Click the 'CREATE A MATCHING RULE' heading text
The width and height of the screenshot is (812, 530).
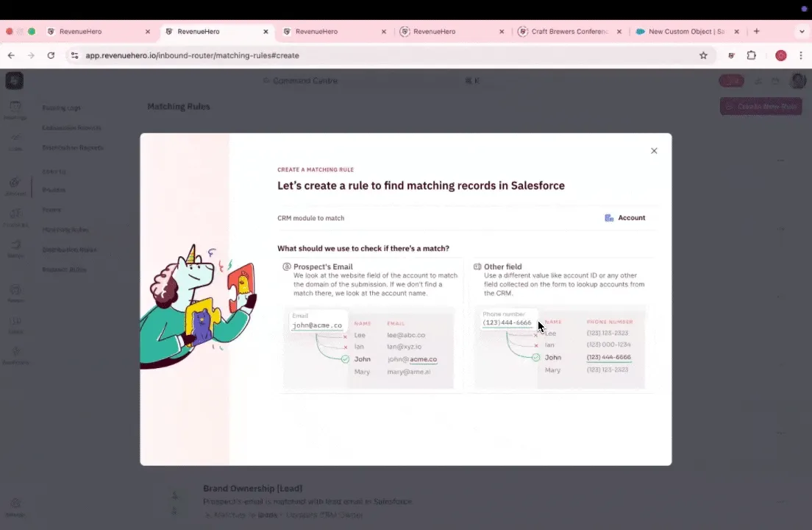(x=316, y=169)
